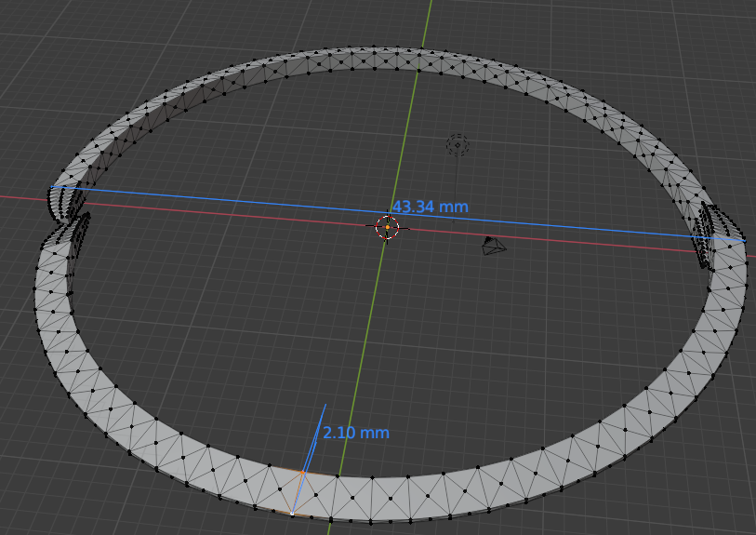The width and height of the screenshot is (756, 535).
Task: Select the white active vertex on the ring's outer edge
Action: 292,514
